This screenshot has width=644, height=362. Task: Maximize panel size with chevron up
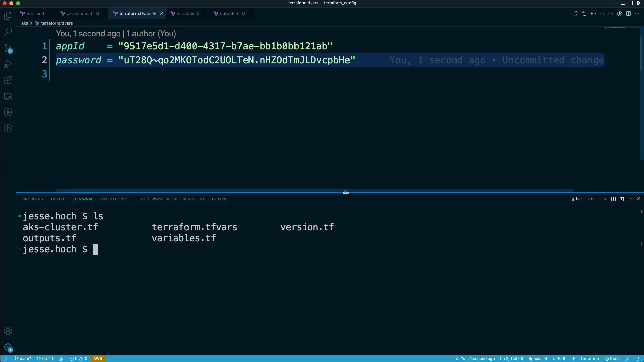631,199
